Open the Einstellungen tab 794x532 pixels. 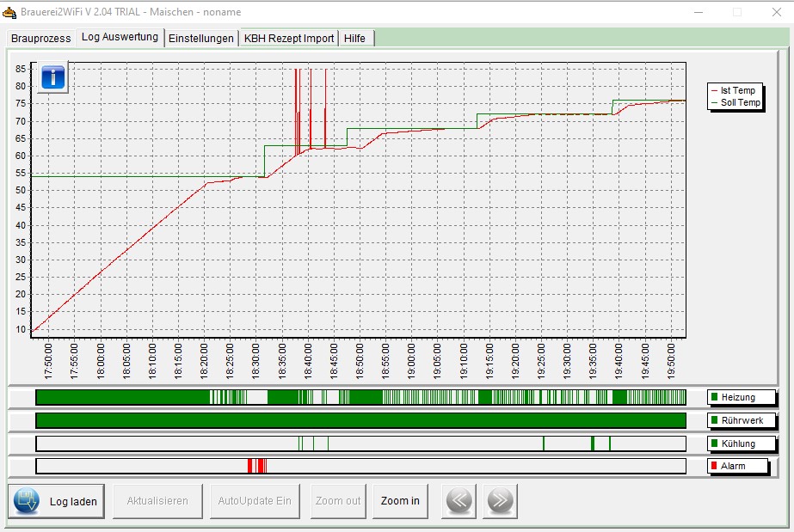coord(200,38)
